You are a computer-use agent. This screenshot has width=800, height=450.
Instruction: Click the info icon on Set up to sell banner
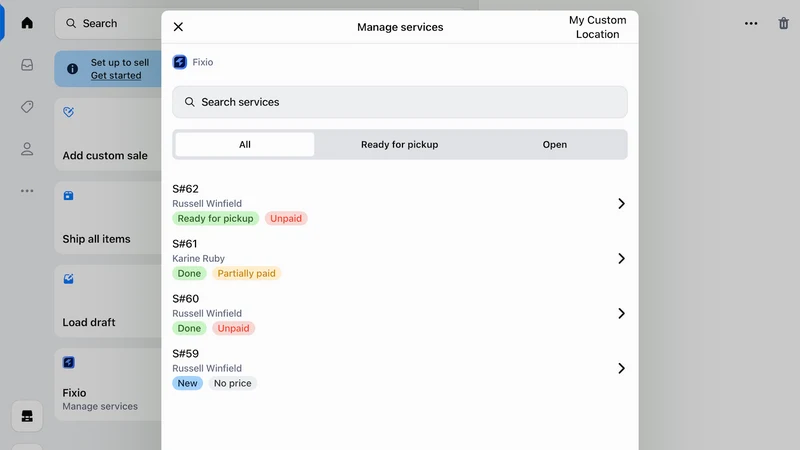[x=72, y=68]
